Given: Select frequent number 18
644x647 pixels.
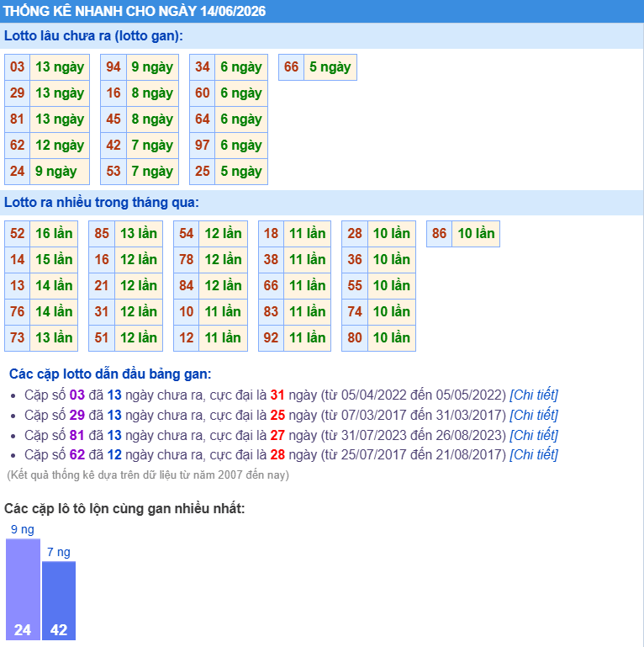Looking at the screenshot, I should 272,234.
